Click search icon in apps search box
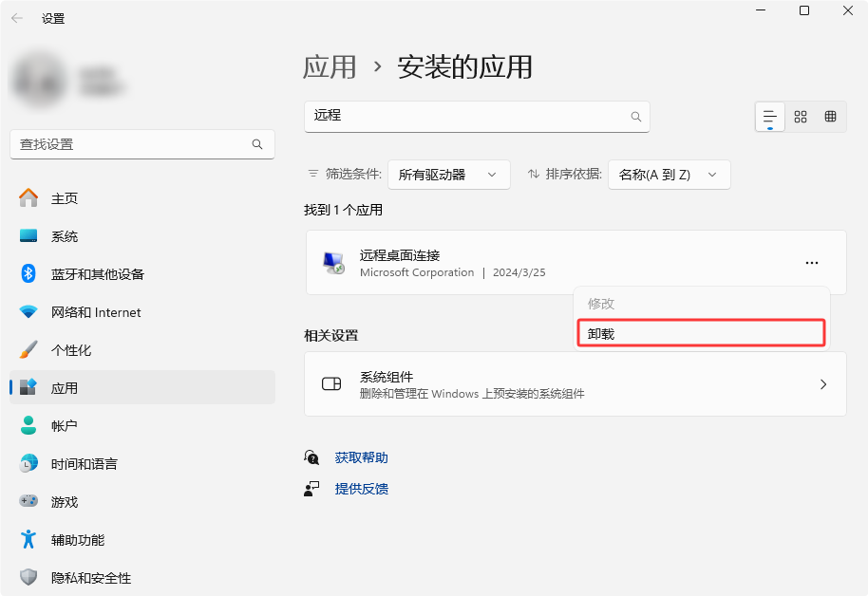 636,117
